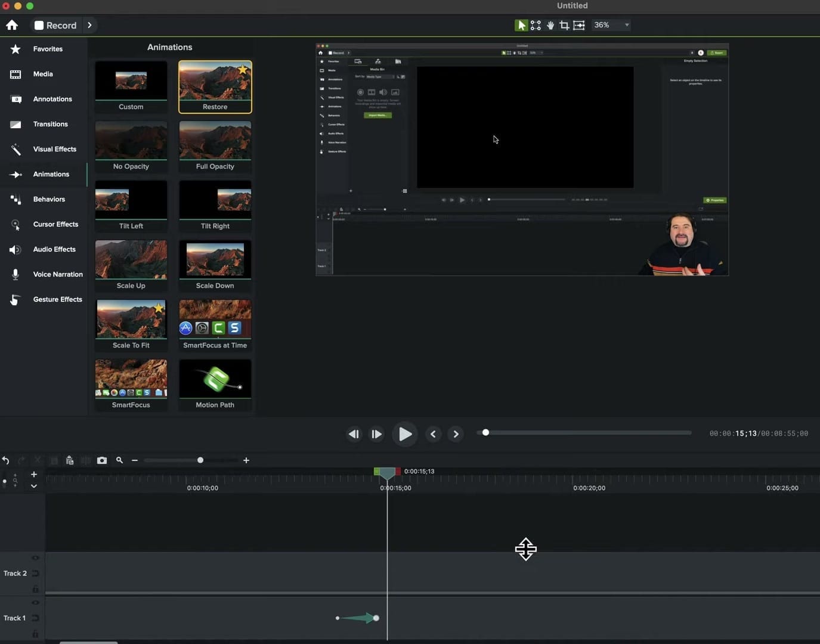The height and width of the screenshot is (644, 820).
Task: Lock Track 1 with its lock toggle
Action: pos(35,634)
